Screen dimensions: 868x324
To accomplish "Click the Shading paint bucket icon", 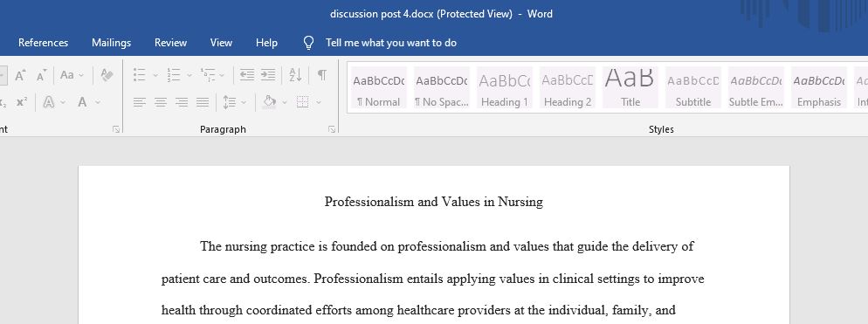I will coord(270,101).
